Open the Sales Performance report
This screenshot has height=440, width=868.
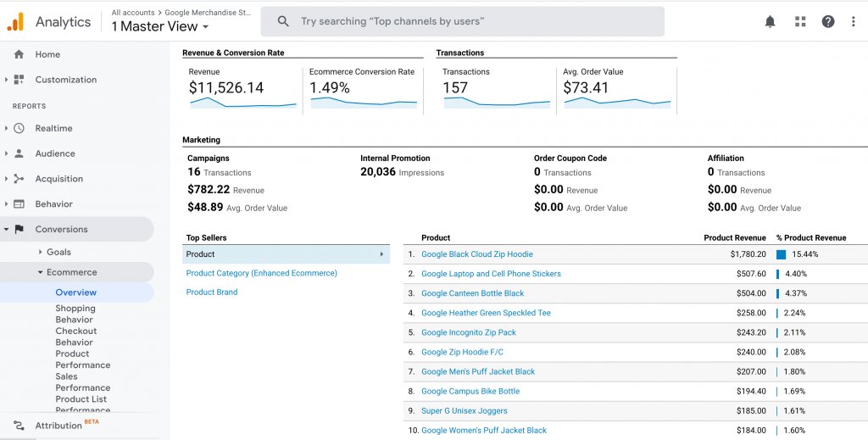click(x=82, y=382)
